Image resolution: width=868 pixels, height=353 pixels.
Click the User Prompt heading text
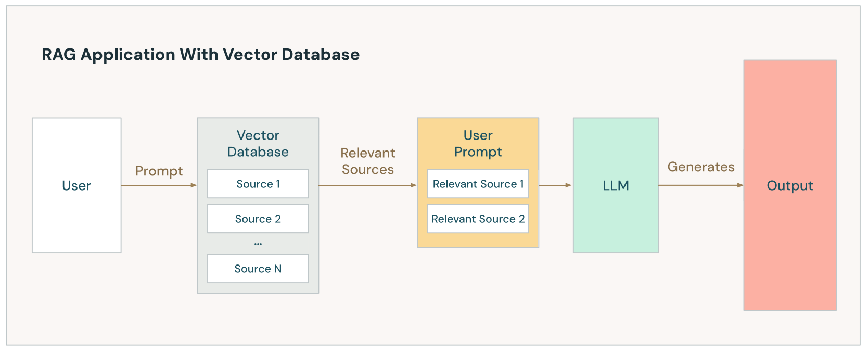tap(478, 144)
